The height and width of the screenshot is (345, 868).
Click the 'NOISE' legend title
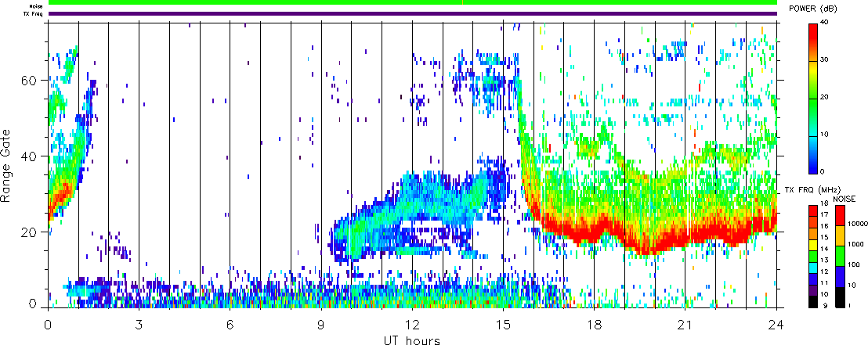pos(844,199)
